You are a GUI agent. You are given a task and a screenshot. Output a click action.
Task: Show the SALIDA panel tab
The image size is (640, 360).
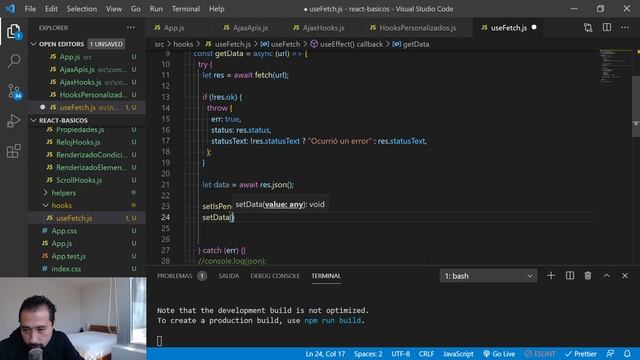click(x=229, y=276)
